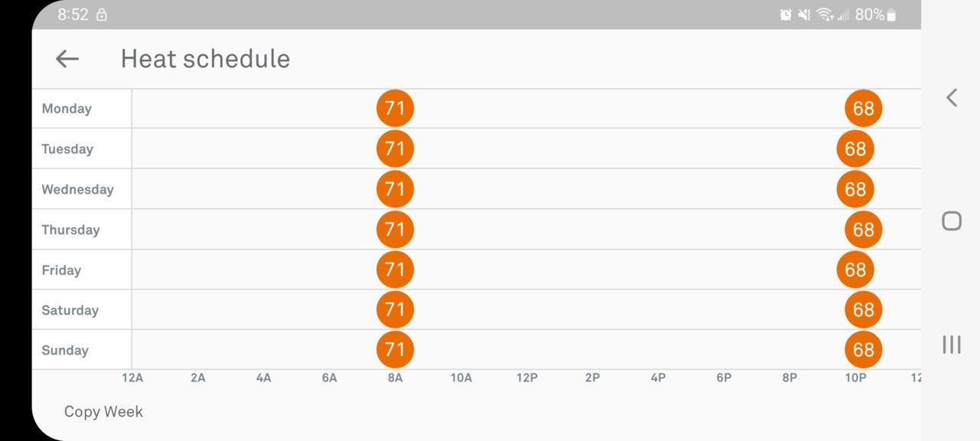Image resolution: width=980 pixels, height=441 pixels.
Task: Select Monday's 71 degree setpoint
Action: (395, 109)
